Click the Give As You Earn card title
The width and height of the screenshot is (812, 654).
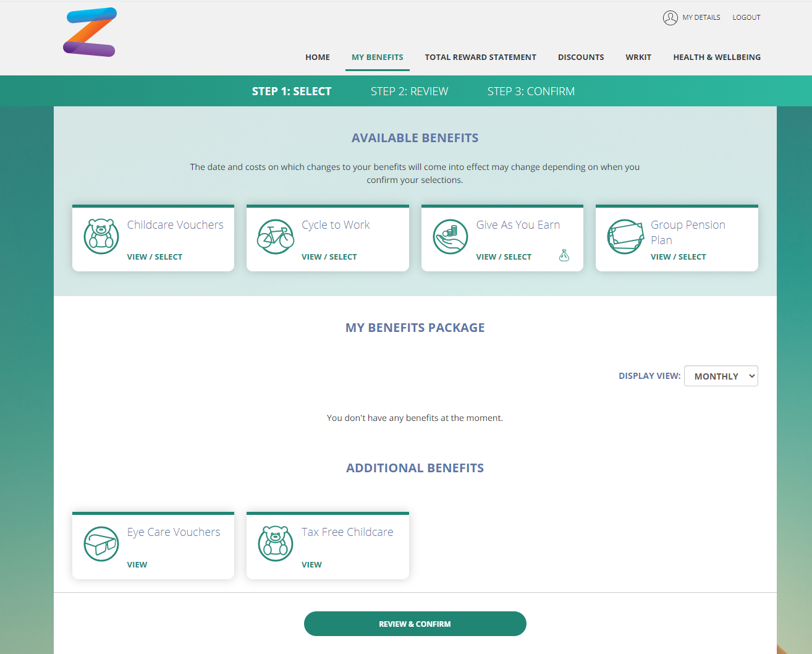tap(518, 225)
